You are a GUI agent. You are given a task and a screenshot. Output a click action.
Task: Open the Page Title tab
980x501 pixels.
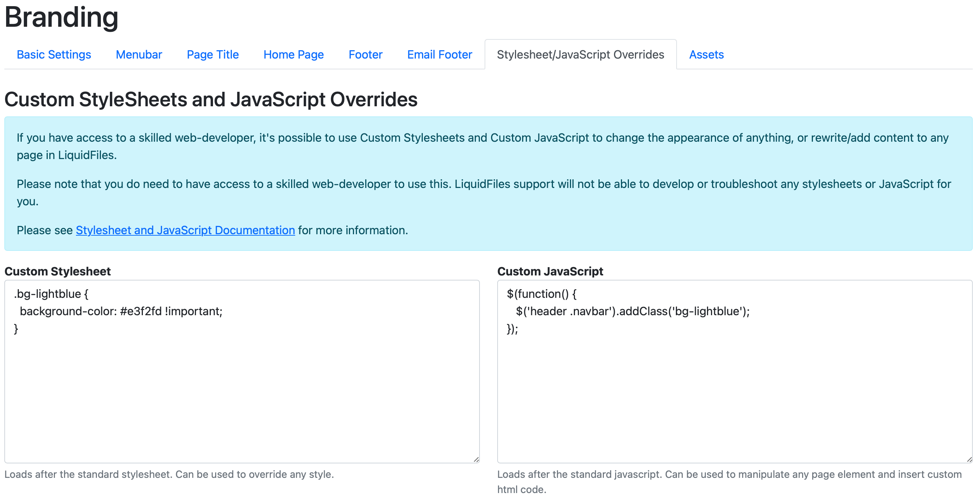point(213,54)
